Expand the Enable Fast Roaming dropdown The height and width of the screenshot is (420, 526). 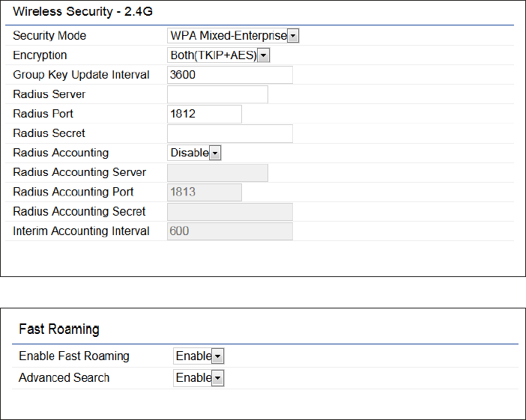point(199,356)
